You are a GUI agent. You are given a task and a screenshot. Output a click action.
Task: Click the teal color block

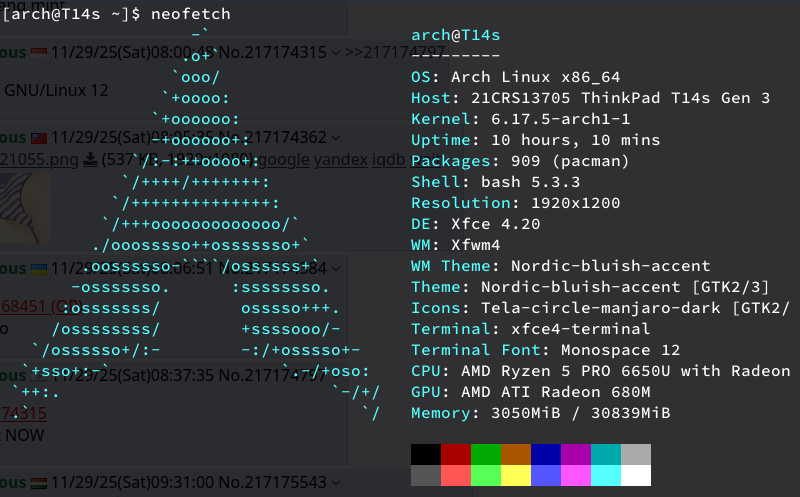click(606, 454)
